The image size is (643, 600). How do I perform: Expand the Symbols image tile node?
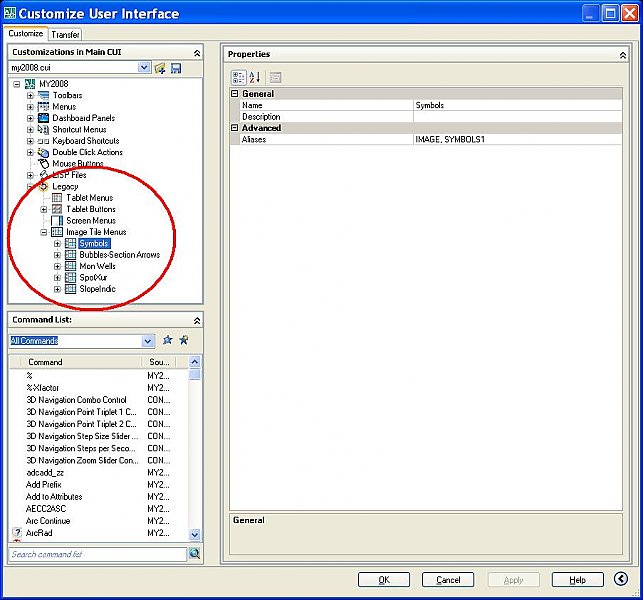[x=57, y=244]
